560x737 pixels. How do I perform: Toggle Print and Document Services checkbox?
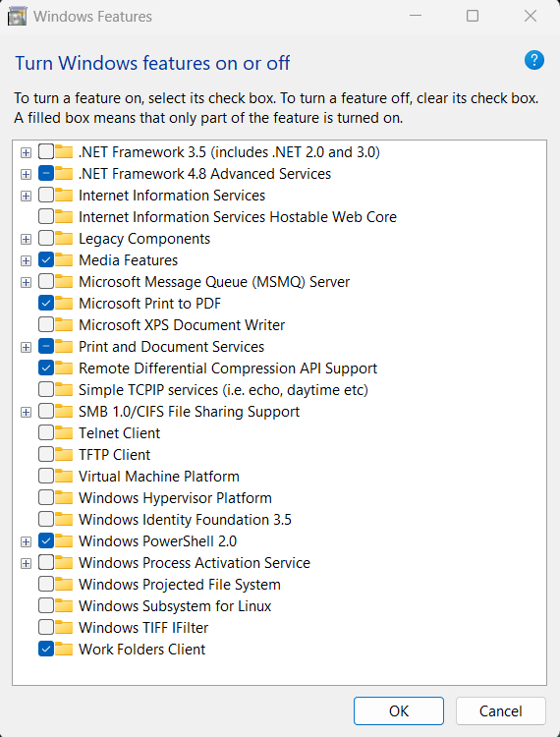coord(46,347)
